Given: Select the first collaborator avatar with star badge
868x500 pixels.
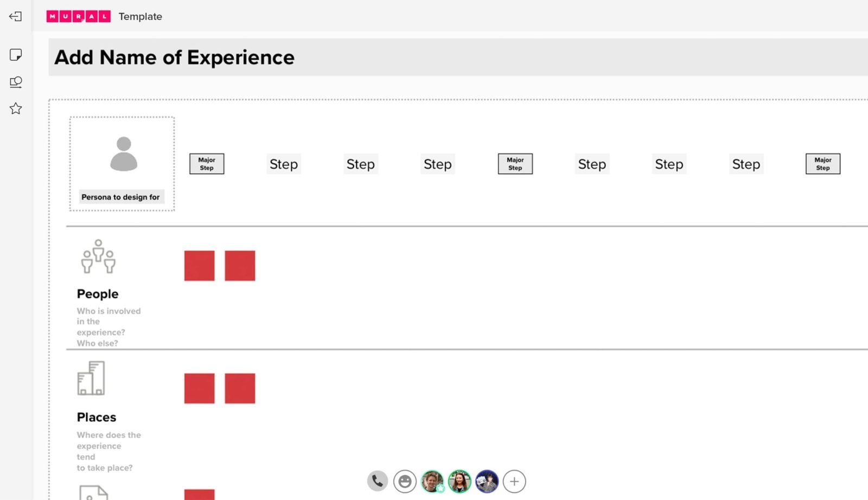Looking at the screenshot, I should tap(432, 481).
